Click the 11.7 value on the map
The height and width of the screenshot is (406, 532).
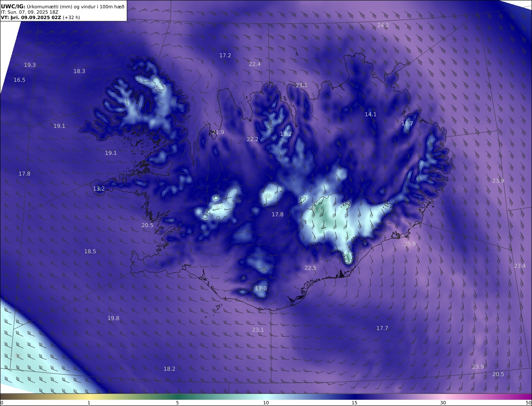point(407,124)
